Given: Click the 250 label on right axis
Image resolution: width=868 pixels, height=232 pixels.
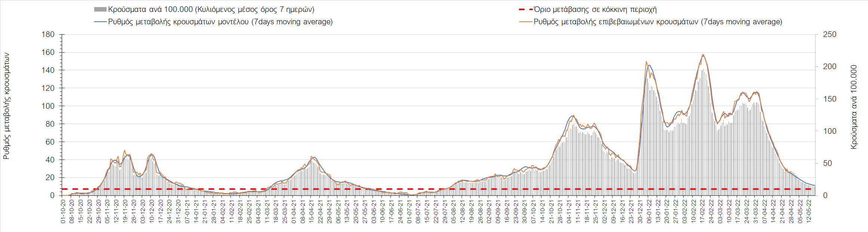Looking at the screenshot, I should click(829, 34).
